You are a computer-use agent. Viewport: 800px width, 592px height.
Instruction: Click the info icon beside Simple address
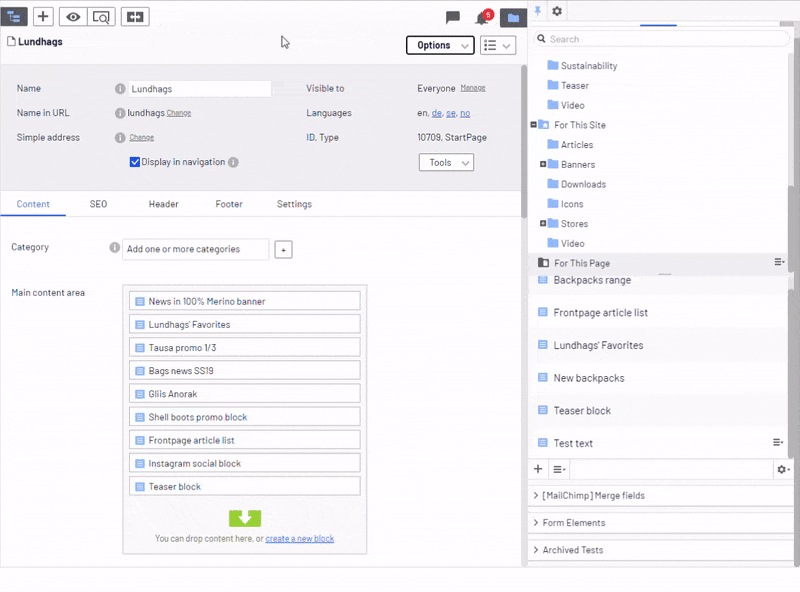pos(120,138)
